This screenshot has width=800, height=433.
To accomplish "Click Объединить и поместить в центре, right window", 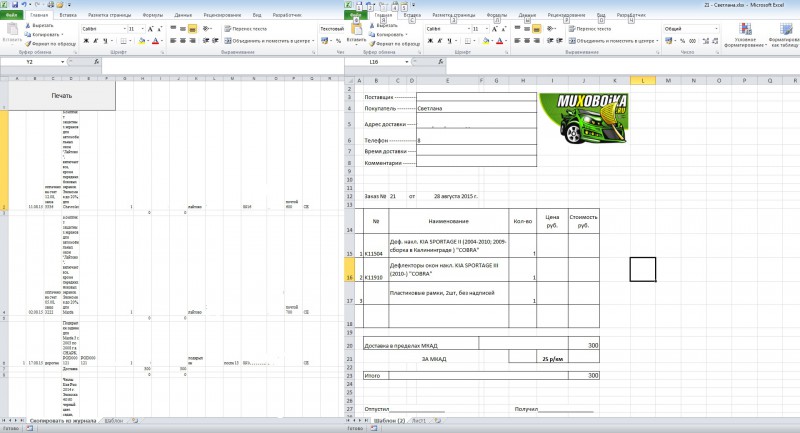I will (x=611, y=41).
